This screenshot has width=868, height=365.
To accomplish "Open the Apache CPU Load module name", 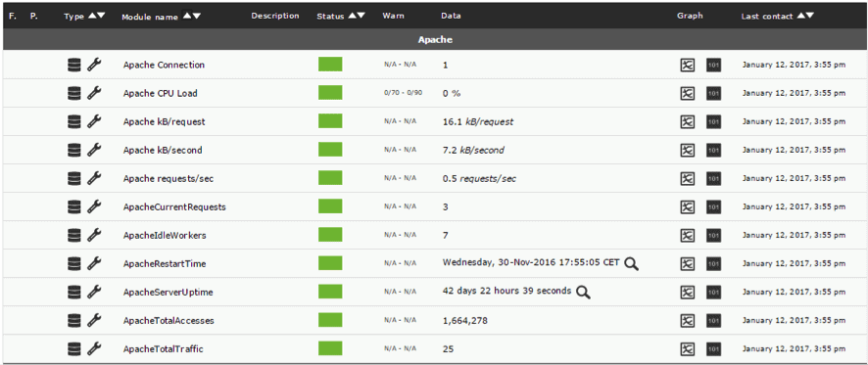I will click(x=160, y=94).
